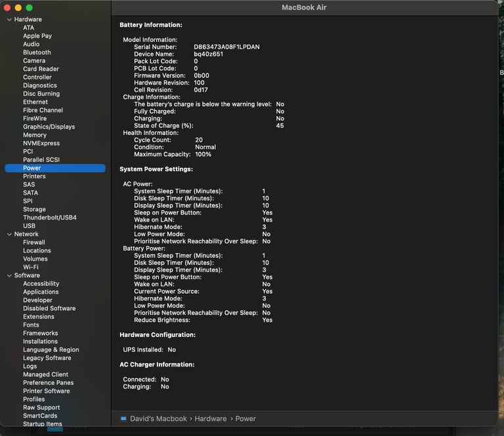Select Raw Support entry
The height and width of the screenshot is (436, 504).
[41, 408]
